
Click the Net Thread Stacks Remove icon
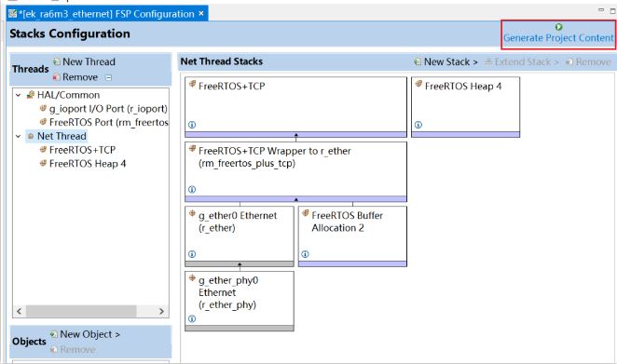[x=569, y=61]
